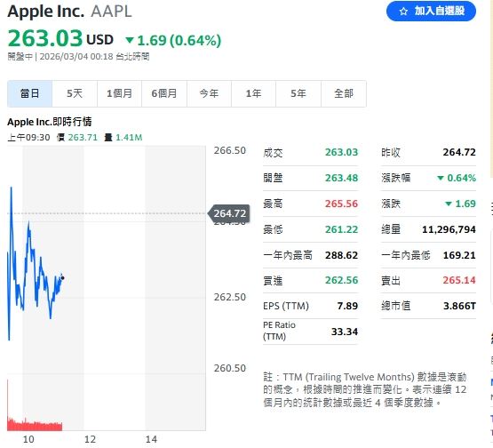
Task: Click the PE Ratio (TTM) value 33.34
Action: [x=345, y=332]
